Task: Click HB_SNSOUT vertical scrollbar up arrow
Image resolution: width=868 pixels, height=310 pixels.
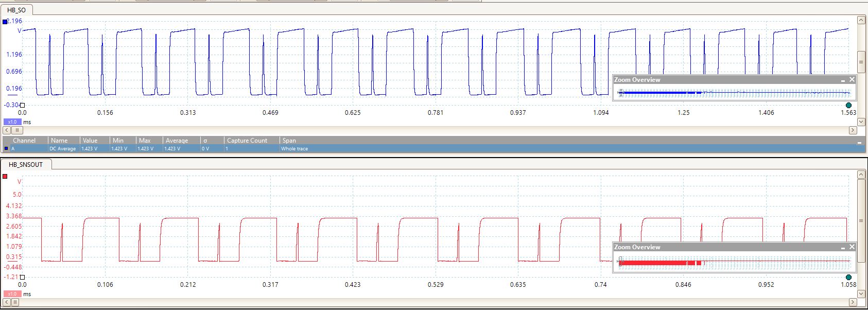Action: pos(861,175)
